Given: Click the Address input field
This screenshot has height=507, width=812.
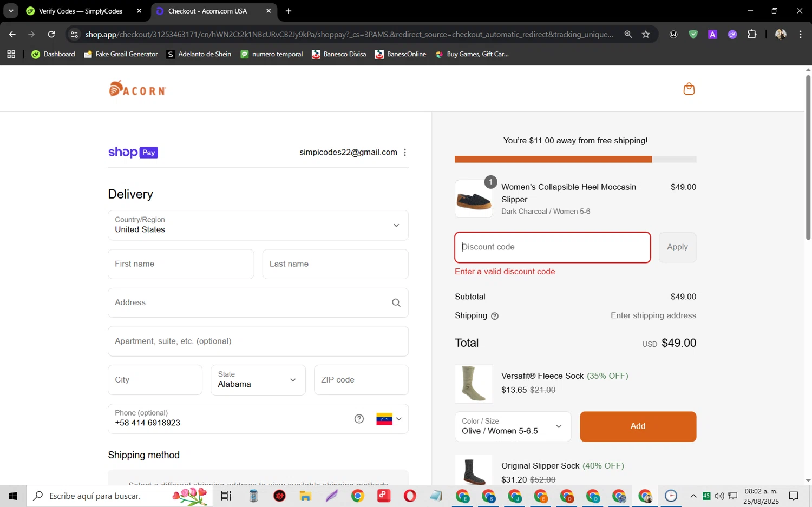Looking at the screenshot, I should tap(258, 302).
